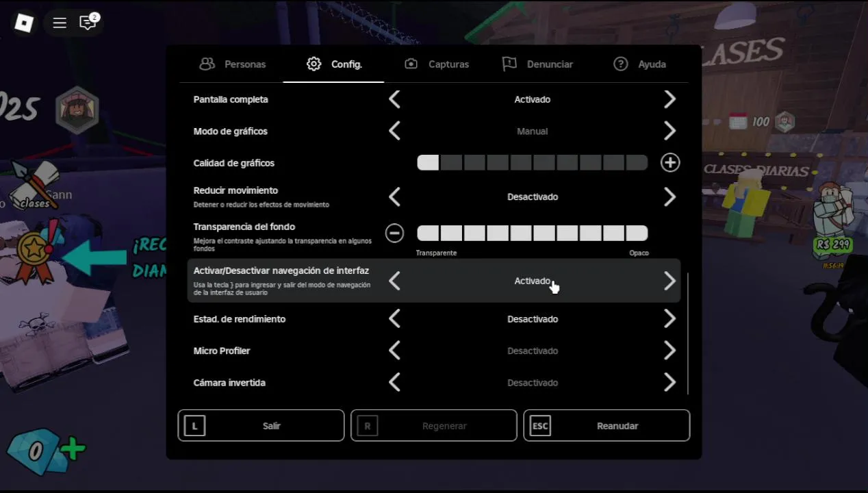Click left arrow for Estad. de rendimiento

[394, 319]
